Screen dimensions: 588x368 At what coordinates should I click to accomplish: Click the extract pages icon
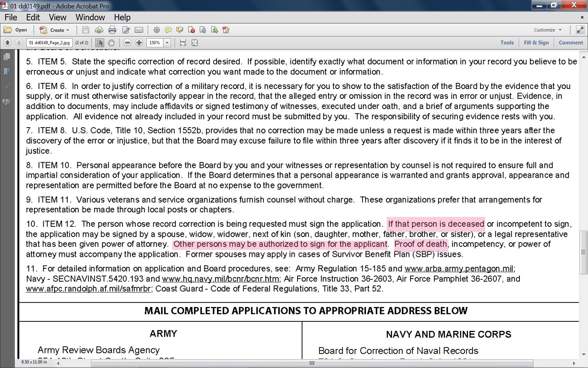[215, 30]
